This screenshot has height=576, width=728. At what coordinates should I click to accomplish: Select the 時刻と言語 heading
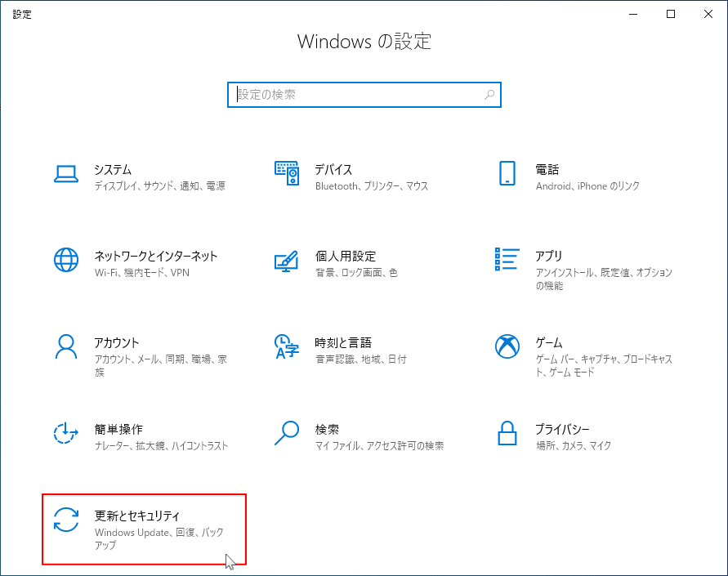coord(343,343)
